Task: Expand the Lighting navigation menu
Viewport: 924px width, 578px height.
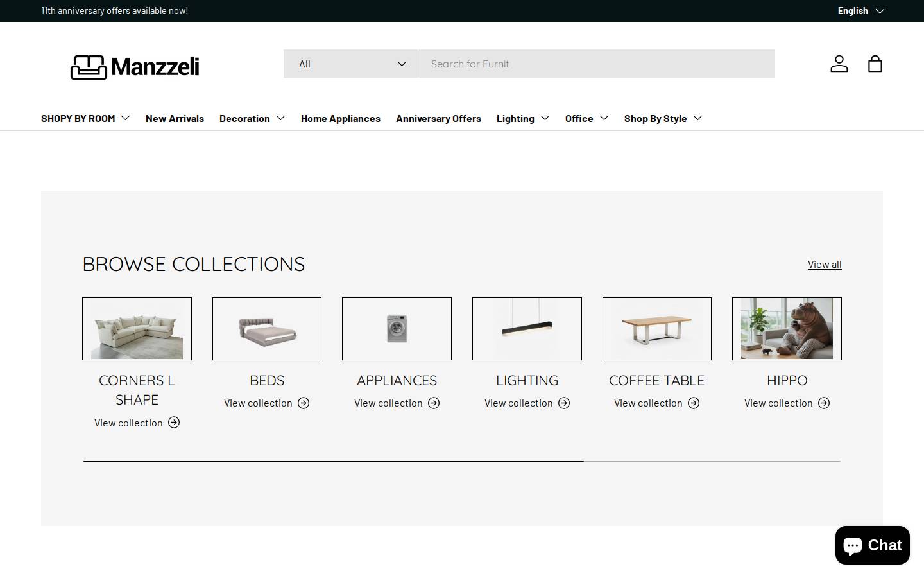Action: pos(523,118)
